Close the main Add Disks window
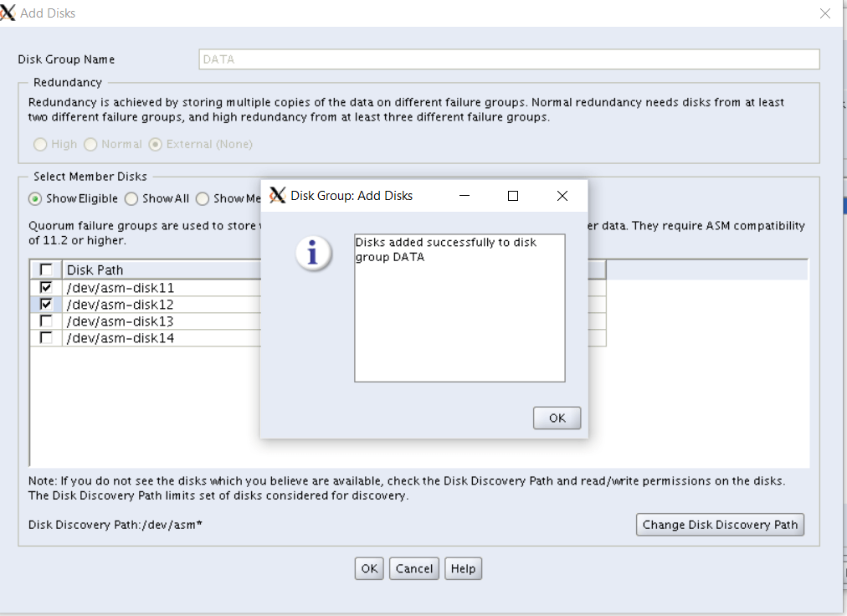The width and height of the screenshot is (847, 616). tap(825, 13)
